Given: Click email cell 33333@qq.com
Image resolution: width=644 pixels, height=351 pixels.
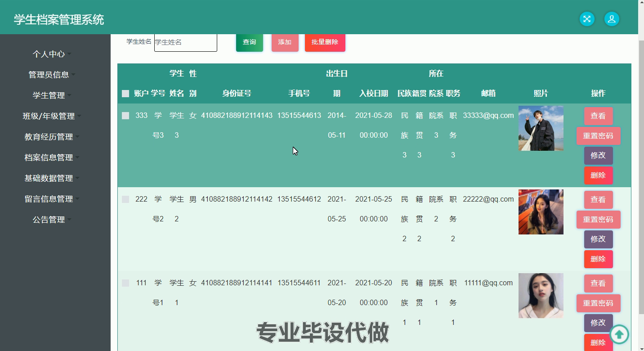Looking at the screenshot, I should click(488, 116).
